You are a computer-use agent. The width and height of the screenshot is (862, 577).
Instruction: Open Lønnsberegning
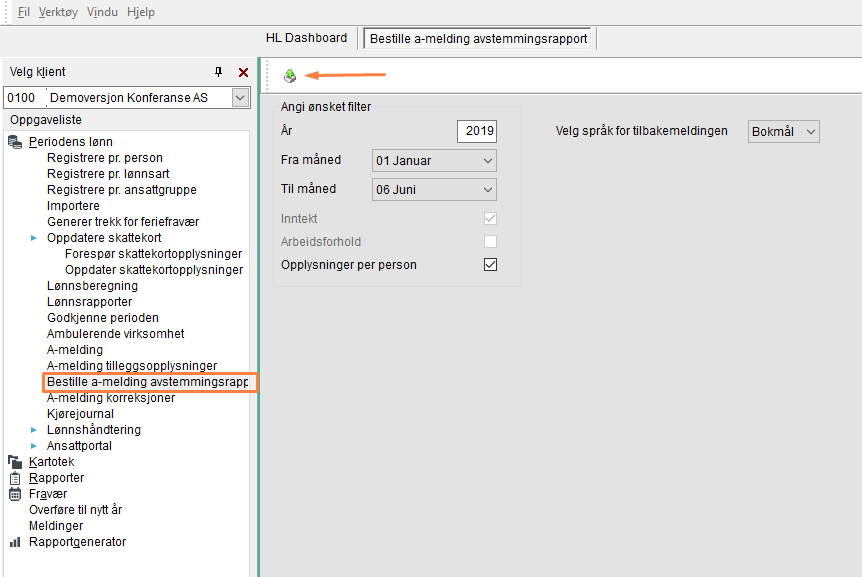(x=92, y=286)
